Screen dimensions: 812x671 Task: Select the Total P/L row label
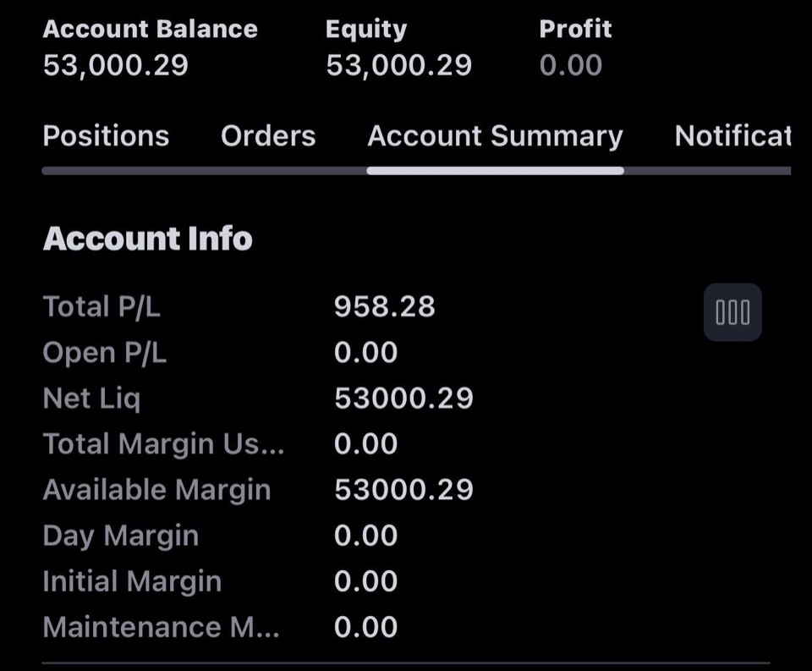[x=101, y=306]
